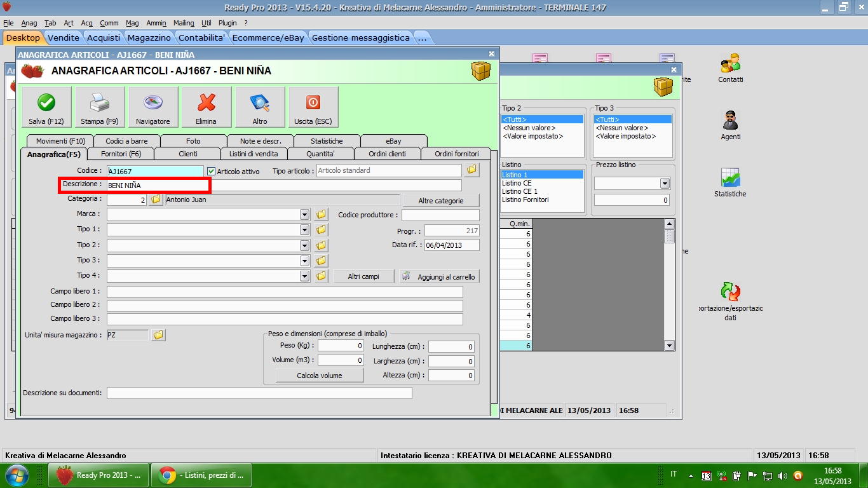The width and height of the screenshot is (868, 488).
Task: Open the Contatti desktop icon
Action: 731,69
